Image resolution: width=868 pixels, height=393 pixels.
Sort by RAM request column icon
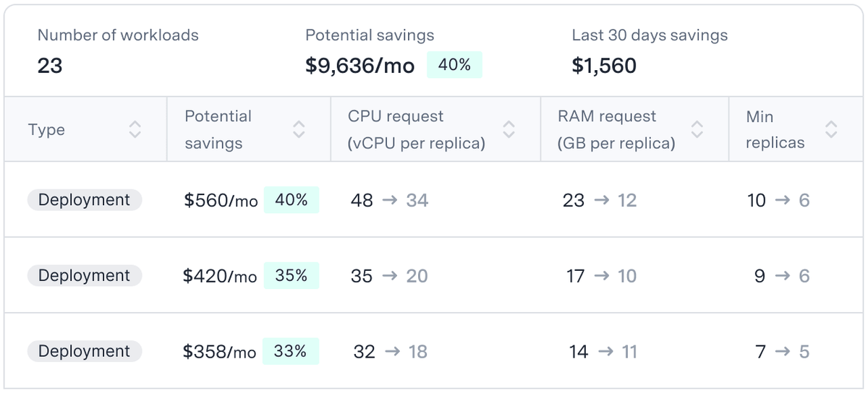click(697, 129)
